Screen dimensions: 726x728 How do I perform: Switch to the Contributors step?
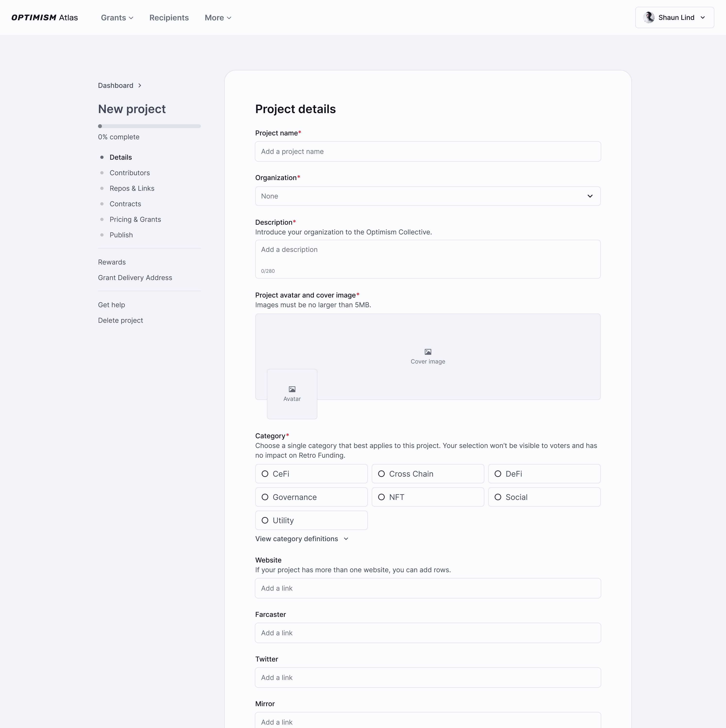coord(130,173)
